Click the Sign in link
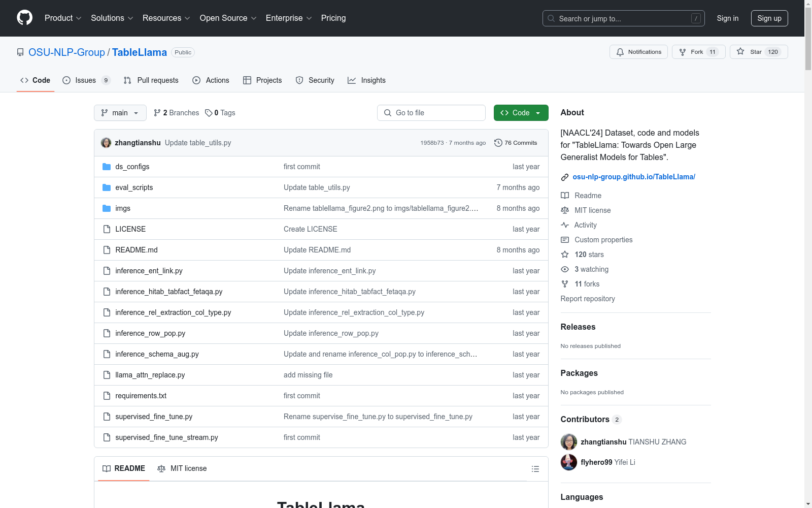Screen dimensions: 812x508 [728, 18]
